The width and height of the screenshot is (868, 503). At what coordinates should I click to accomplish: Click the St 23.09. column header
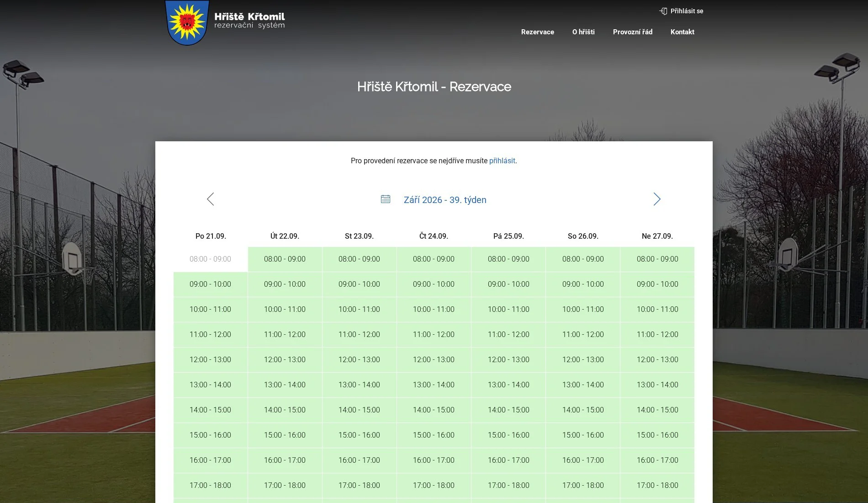click(x=360, y=236)
